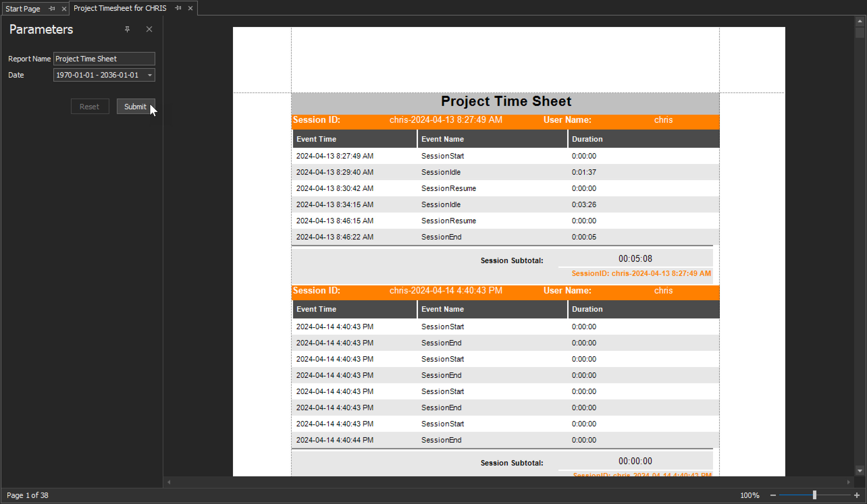The image size is (867, 504).
Task: Click the Date range text field
Action: tap(98, 75)
